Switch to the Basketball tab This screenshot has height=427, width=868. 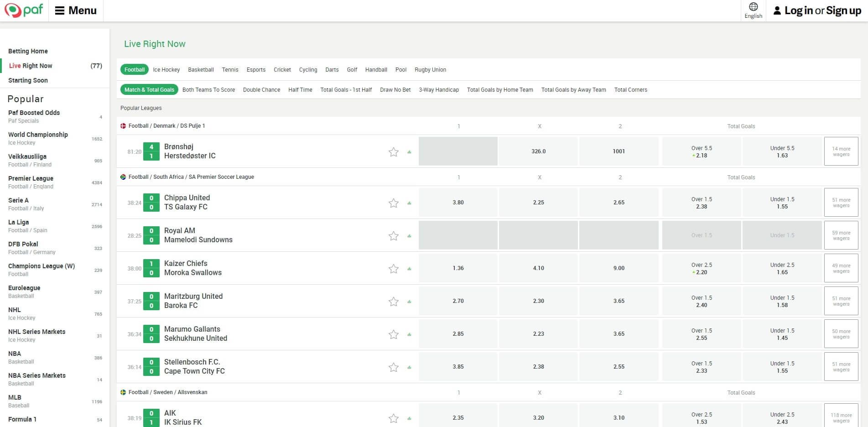[x=201, y=70]
